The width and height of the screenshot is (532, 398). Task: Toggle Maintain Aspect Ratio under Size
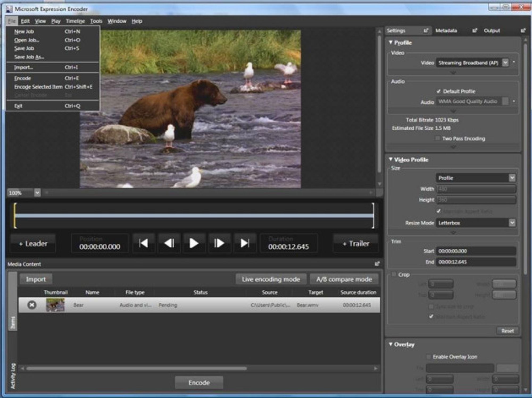pyautogui.click(x=438, y=211)
